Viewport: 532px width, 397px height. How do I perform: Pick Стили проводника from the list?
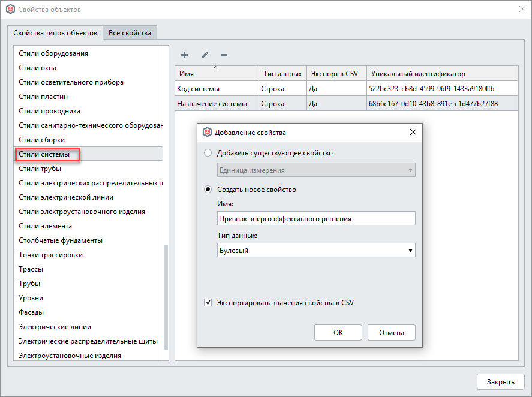click(x=88, y=111)
